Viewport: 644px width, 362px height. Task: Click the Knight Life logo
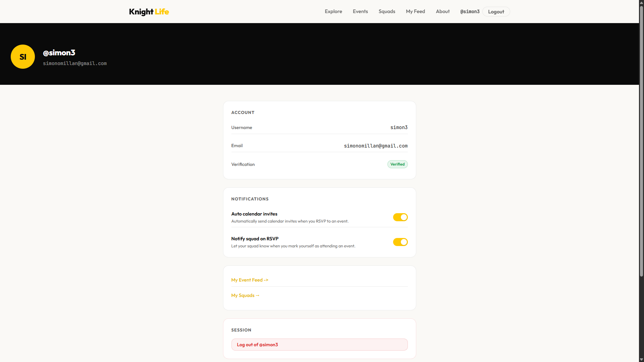[149, 12]
